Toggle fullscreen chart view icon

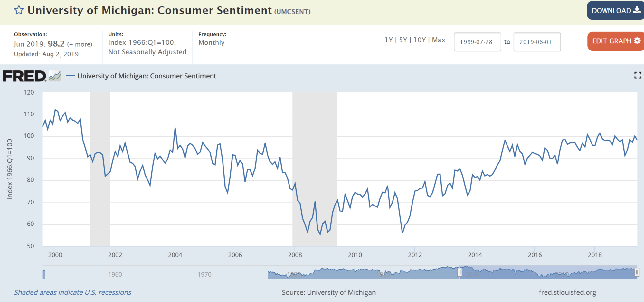click(638, 76)
